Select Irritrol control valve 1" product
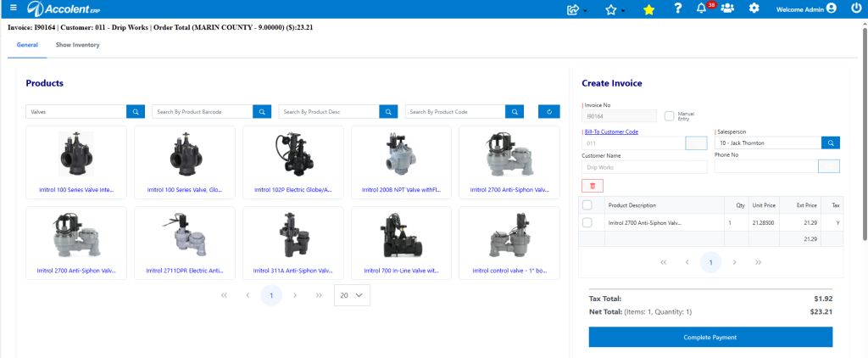Viewport: 868px width, 358px height. tap(509, 243)
